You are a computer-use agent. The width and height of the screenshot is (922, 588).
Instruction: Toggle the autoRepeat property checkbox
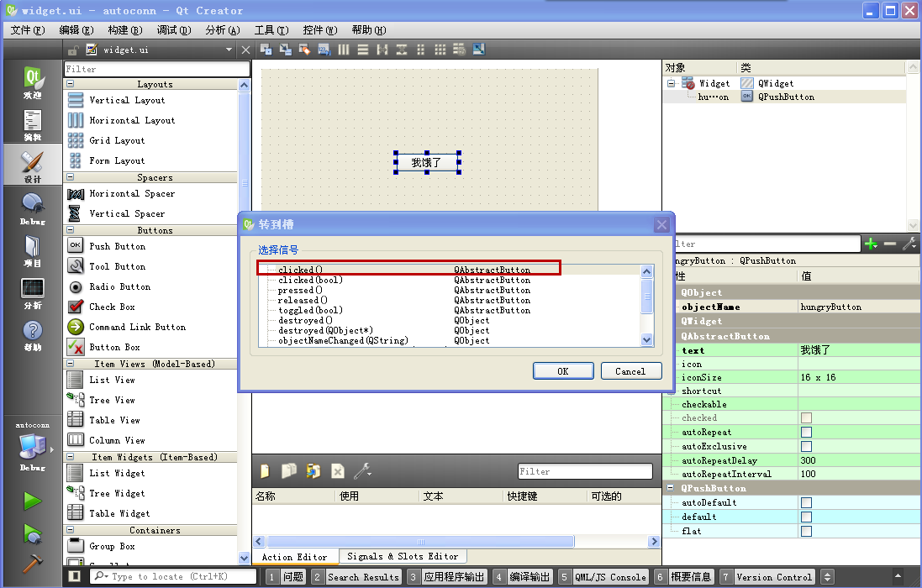806,432
